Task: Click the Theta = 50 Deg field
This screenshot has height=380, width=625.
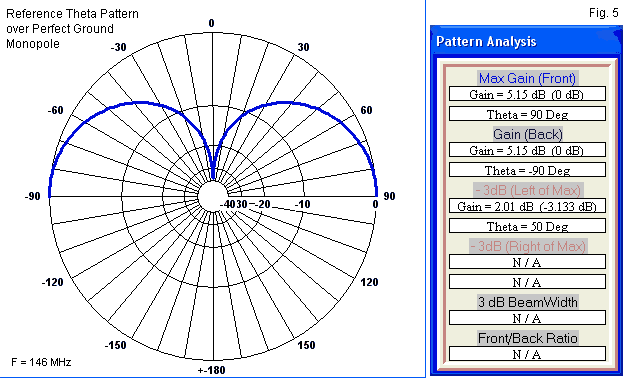Action: coord(527,226)
